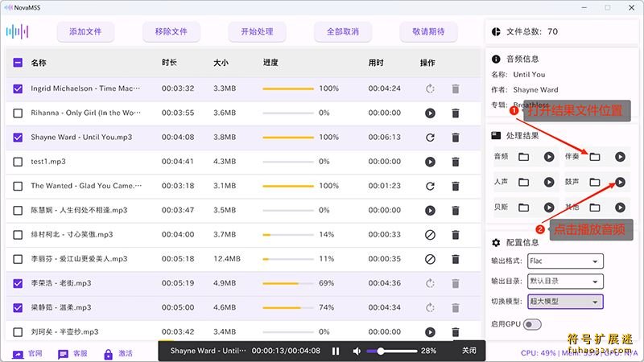Viewport: 644px width, 362px height.
Task: Delete the test1.mp3 row
Action: (456, 162)
